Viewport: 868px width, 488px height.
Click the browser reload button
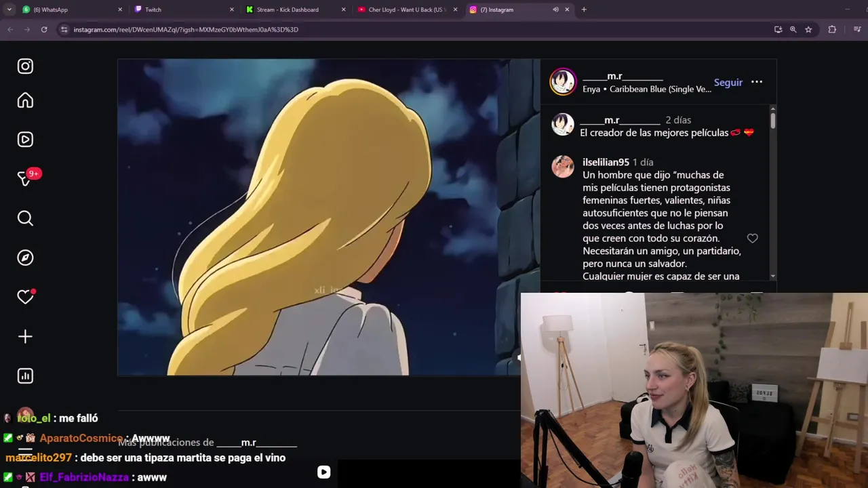pyautogui.click(x=44, y=29)
